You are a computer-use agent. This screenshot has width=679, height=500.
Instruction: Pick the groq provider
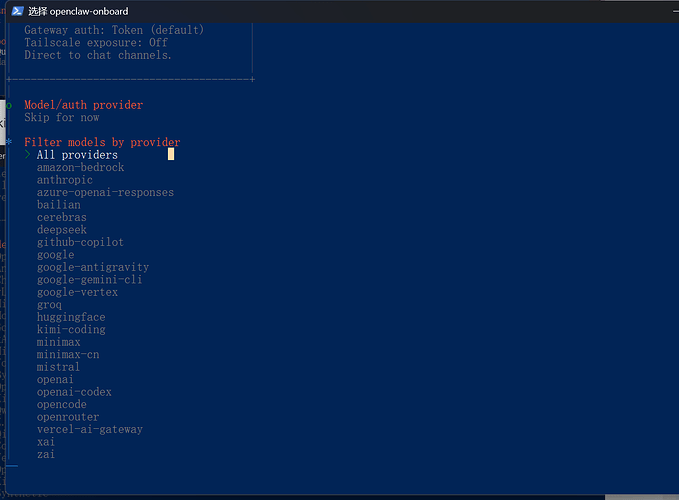click(x=49, y=305)
